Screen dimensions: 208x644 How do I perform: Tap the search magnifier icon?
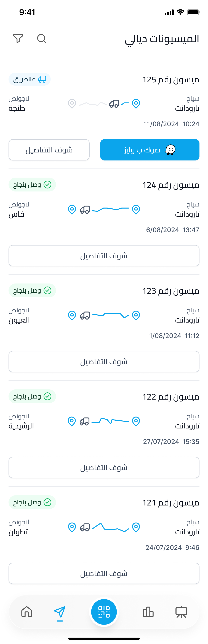coord(41,39)
